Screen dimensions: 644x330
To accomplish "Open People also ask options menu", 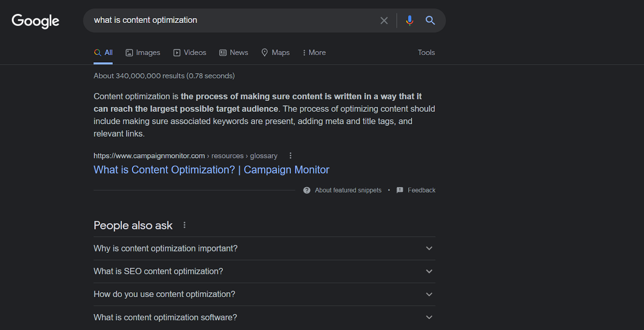I will [184, 225].
